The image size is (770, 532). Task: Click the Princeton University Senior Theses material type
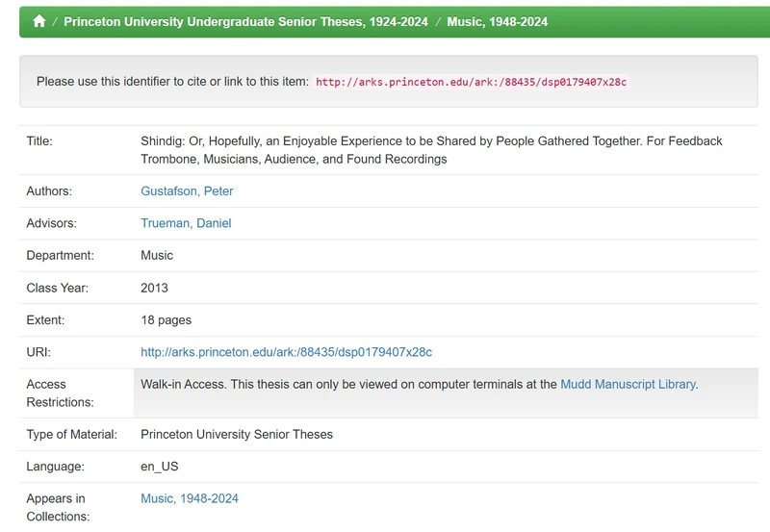(x=237, y=434)
